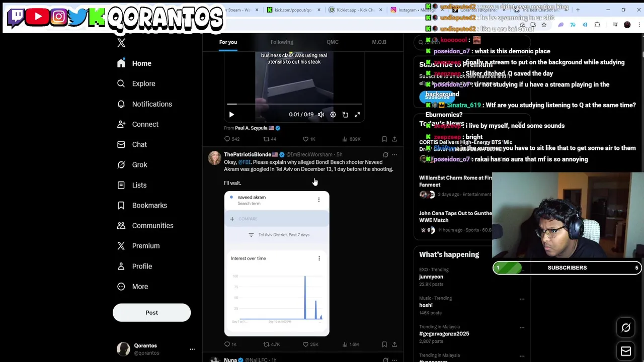The width and height of the screenshot is (644, 362).
Task: Go to Explore in the sidebar
Action: click(136, 83)
